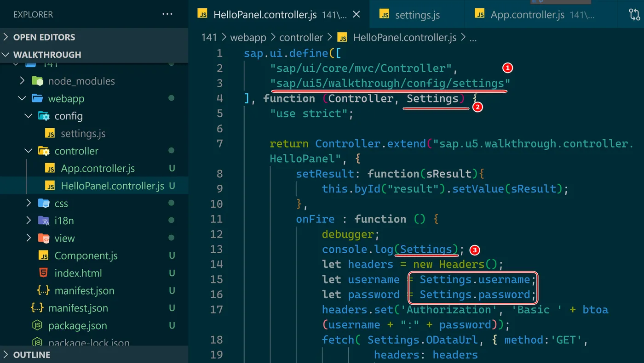Collapse the config folder chevron
The width and height of the screenshot is (644, 363).
coord(29,116)
